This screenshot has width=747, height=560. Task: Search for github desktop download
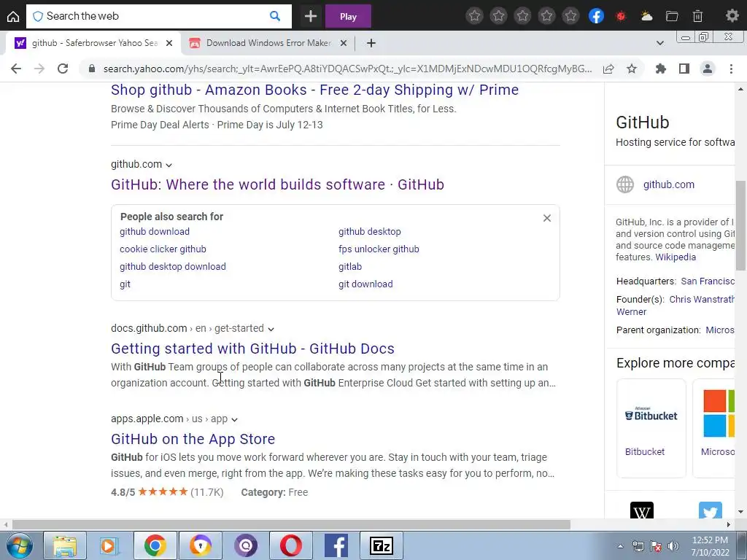coord(172,267)
